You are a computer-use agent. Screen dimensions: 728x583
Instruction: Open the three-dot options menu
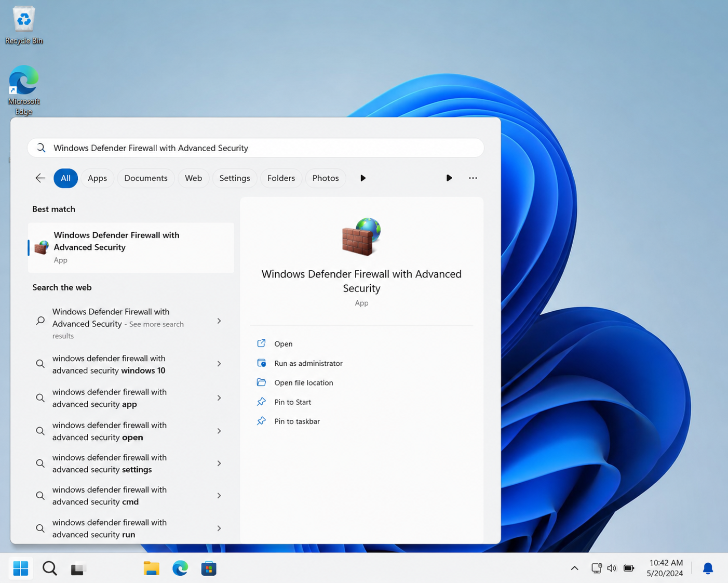click(x=473, y=178)
